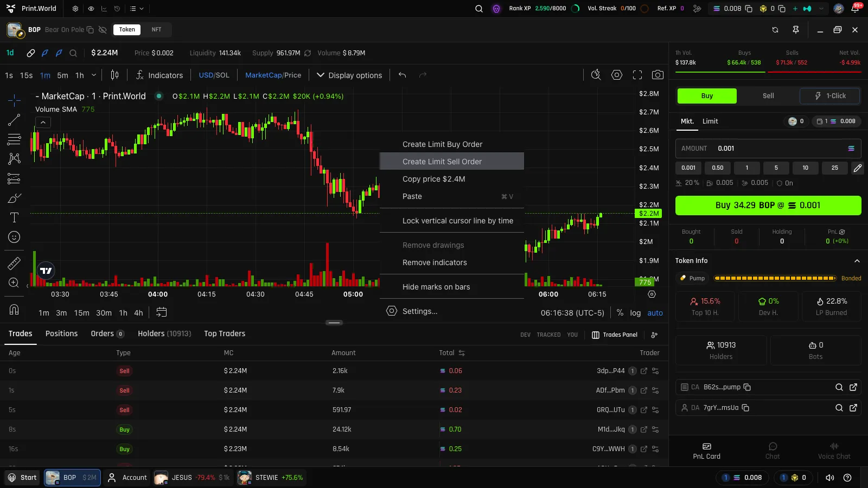Viewport: 868px width, 488px height.
Task: Select Copy price $2.4M
Action: [x=452, y=179]
